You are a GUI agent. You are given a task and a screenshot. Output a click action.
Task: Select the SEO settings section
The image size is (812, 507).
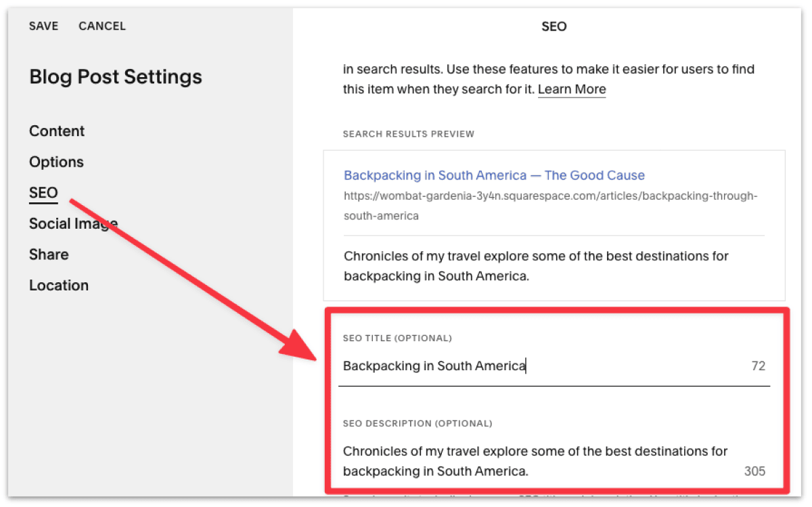pos(43,193)
